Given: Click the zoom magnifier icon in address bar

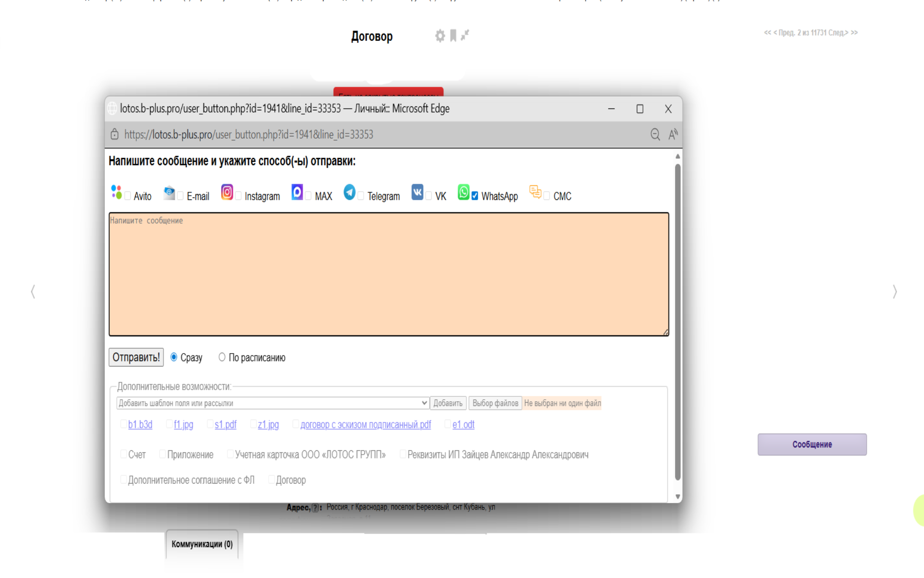Looking at the screenshot, I should tap(655, 134).
